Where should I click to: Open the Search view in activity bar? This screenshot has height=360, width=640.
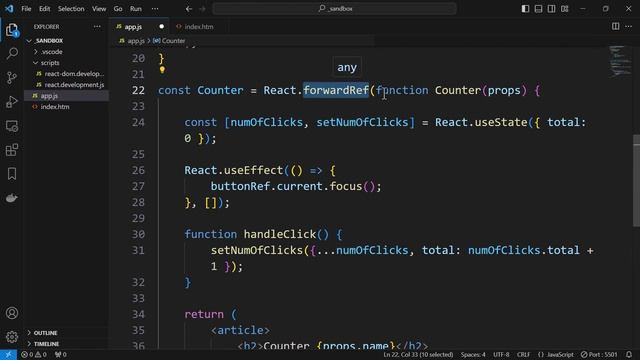[x=12, y=53]
